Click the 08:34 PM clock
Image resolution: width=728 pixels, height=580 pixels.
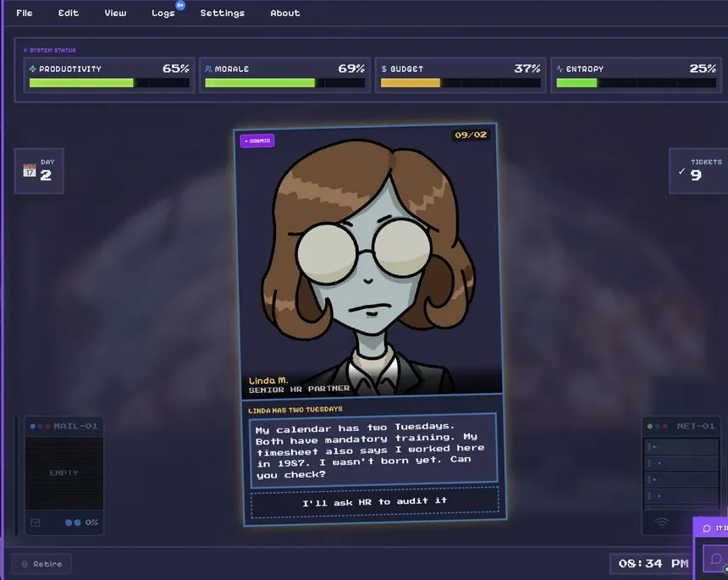coord(654,564)
